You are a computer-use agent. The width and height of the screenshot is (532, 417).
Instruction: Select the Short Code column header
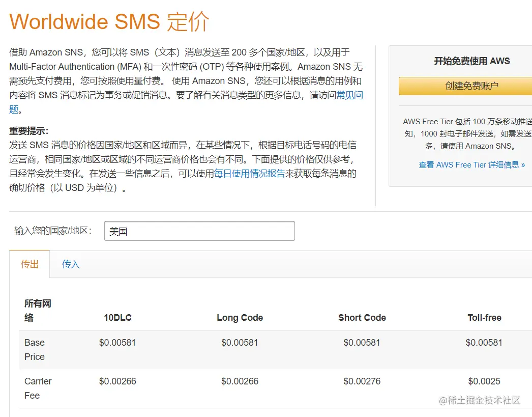[362, 317]
